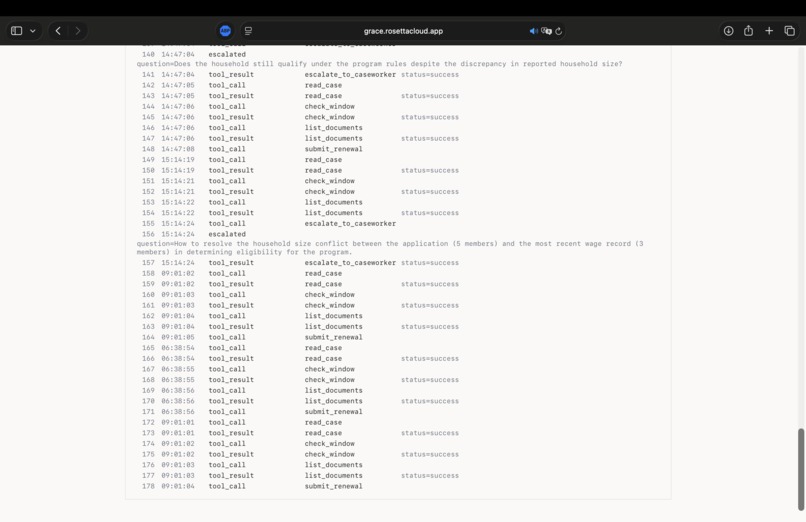Screen dimensions: 806x522
Task: Select the 'escalated' event on line 156
Action: 227,234
